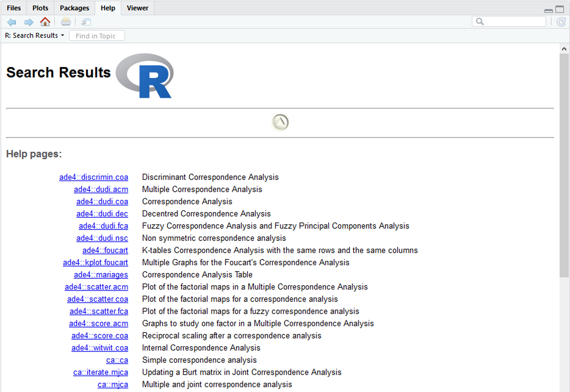
Task: Open the ade4::dudi.coa help link
Action: click(x=102, y=201)
